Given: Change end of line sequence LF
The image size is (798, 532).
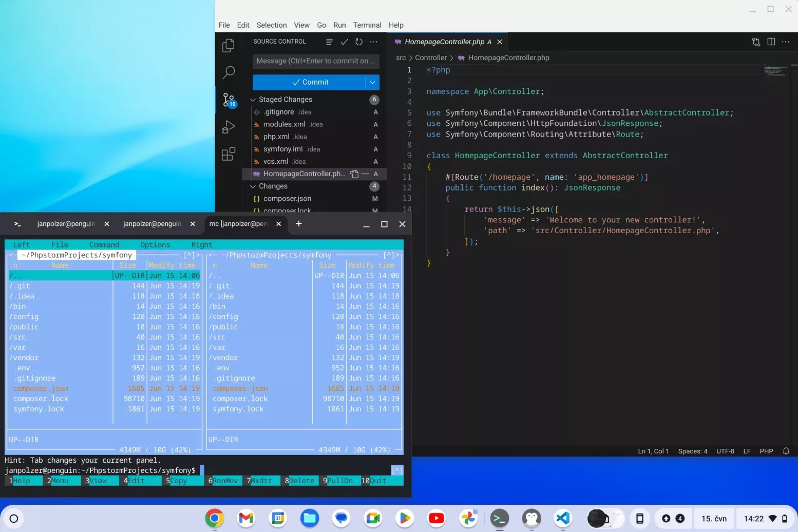Looking at the screenshot, I should click(747, 451).
